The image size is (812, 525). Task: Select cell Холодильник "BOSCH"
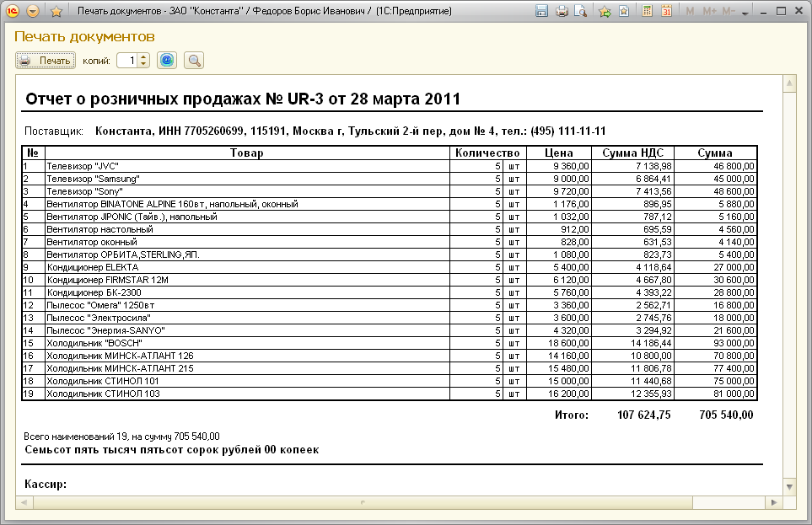click(x=247, y=343)
